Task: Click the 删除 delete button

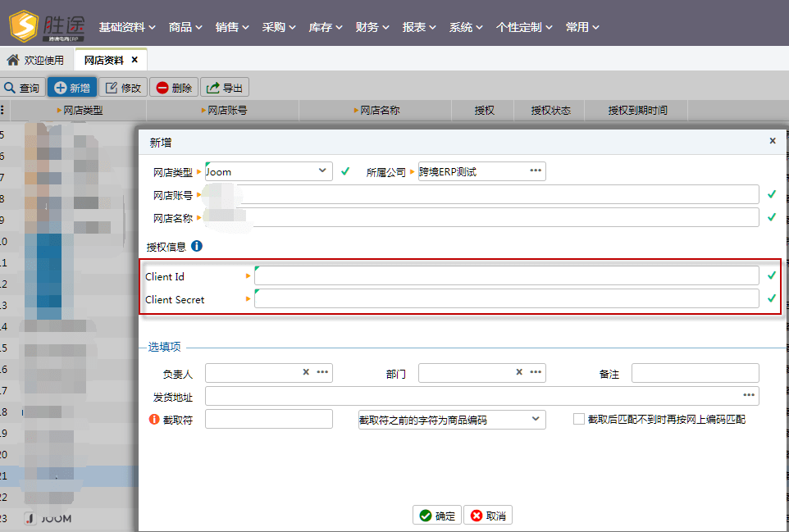Action: point(174,88)
